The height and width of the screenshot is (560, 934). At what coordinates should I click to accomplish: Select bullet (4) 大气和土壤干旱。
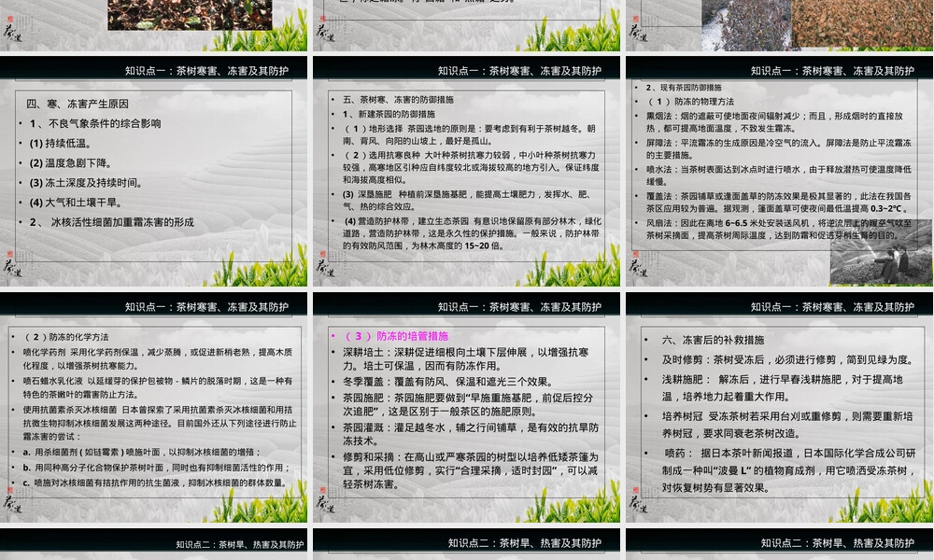point(76,203)
